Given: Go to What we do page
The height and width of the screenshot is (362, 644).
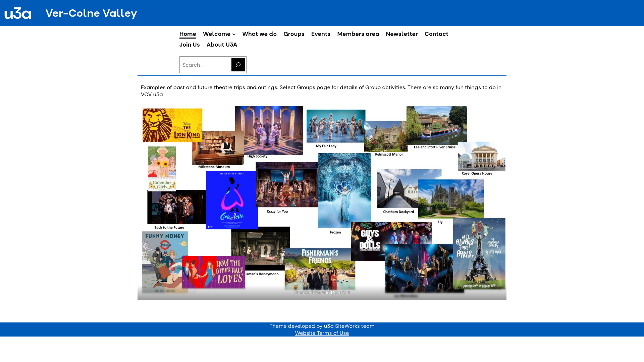Looking at the screenshot, I should tap(259, 34).
